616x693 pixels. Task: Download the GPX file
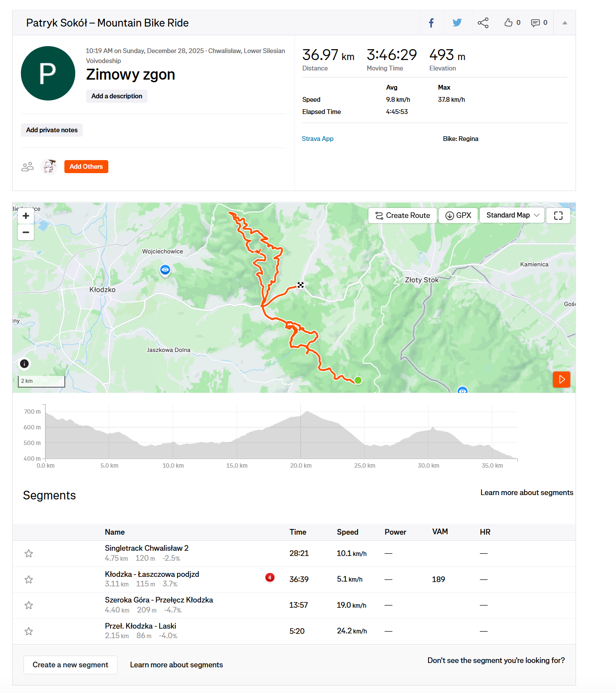458,215
